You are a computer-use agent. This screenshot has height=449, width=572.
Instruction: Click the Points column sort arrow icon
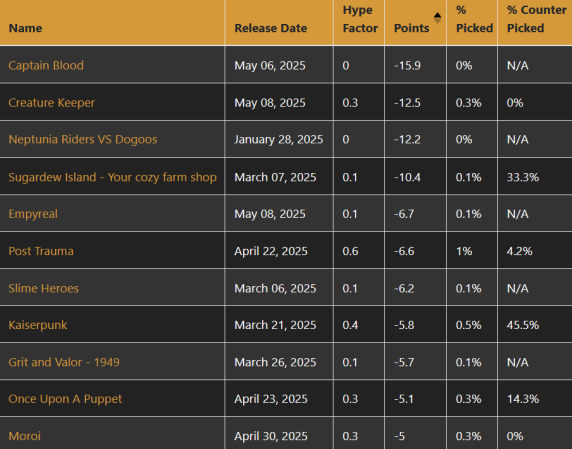tap(437, 18)
